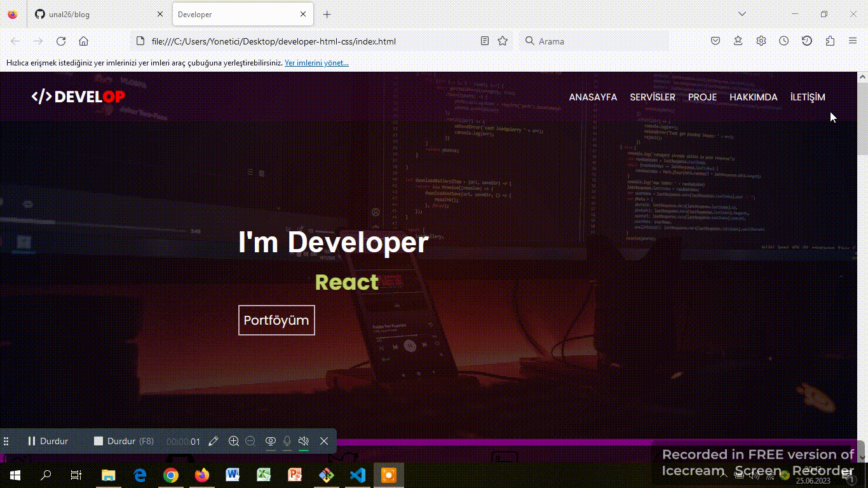Image resolution: width=868 pixels, height=488 pixels.
Task: Open the settings gear in the Firefox toolbar
Action: click(x=761, y=41)
